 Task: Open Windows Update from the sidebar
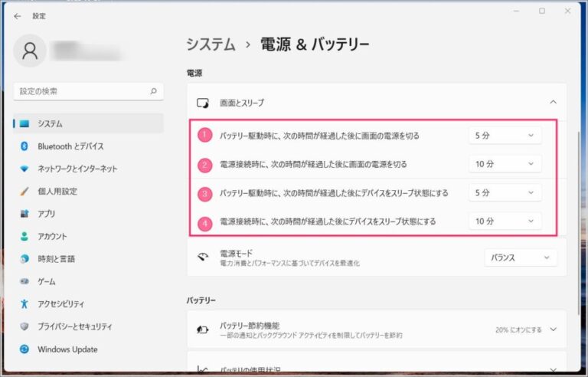click(x=67, y=349)
